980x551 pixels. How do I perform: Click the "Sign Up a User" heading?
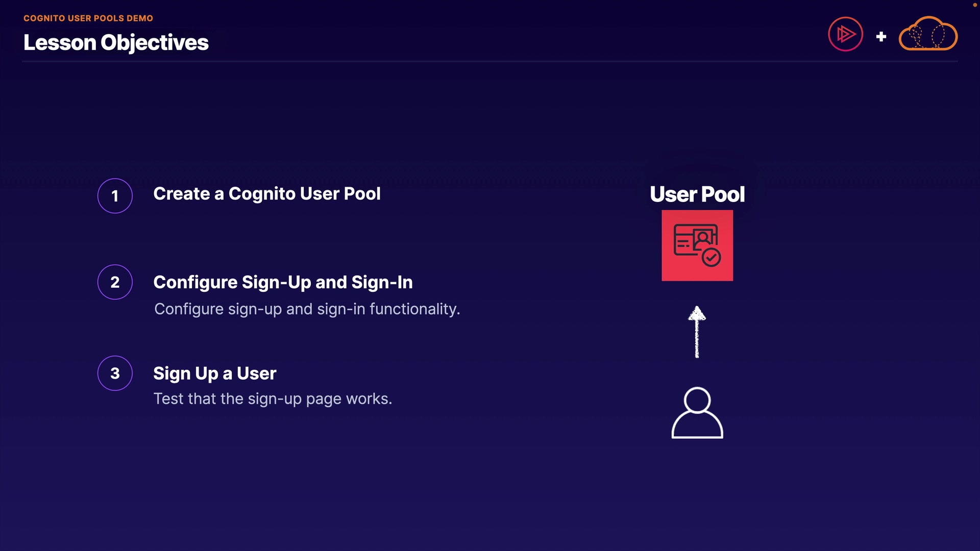(x=214, y=373)
